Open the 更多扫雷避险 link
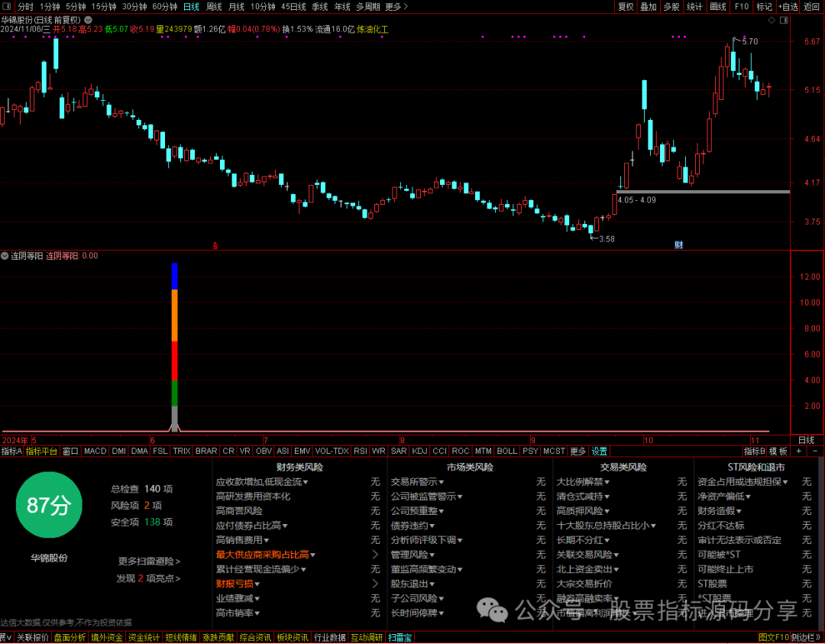 [x=150, y=561]
